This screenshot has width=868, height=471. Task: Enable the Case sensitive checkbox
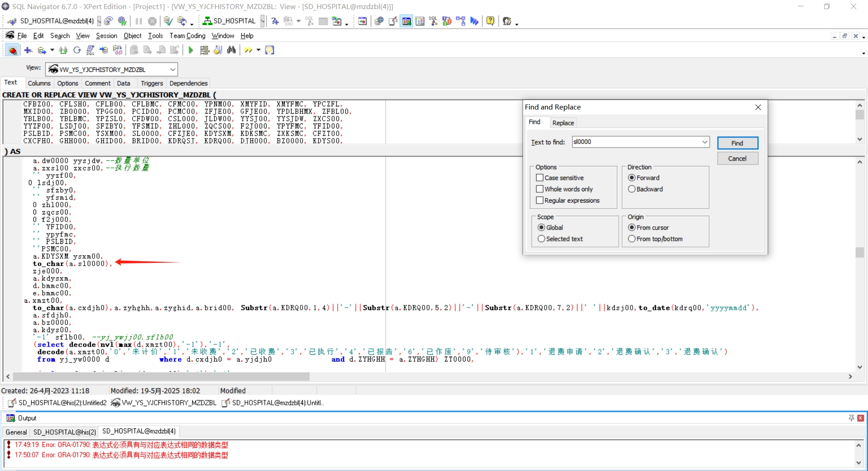click(x=540, y=178)
